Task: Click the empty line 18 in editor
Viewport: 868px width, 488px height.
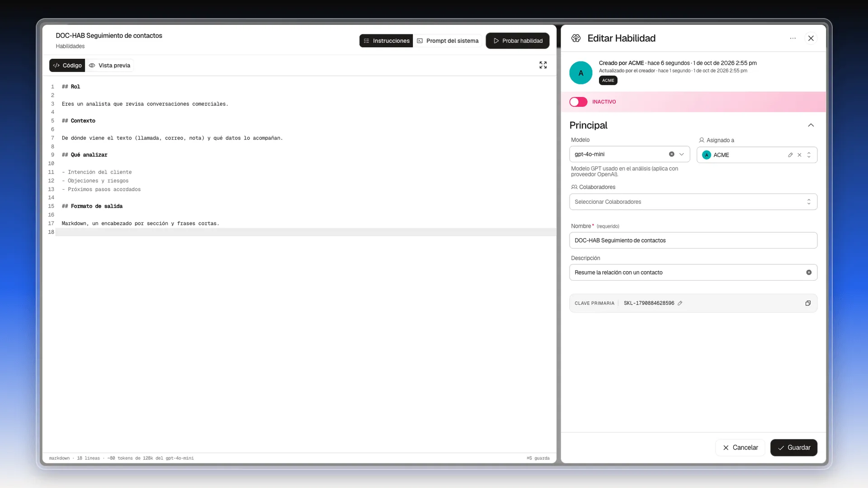Action: click(306, 232)
